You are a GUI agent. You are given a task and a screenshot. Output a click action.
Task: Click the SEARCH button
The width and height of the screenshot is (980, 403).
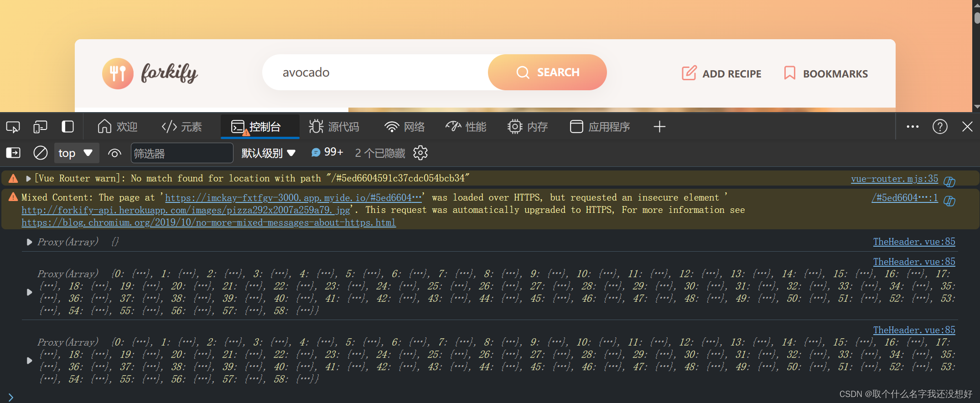[x=547, y=72]
